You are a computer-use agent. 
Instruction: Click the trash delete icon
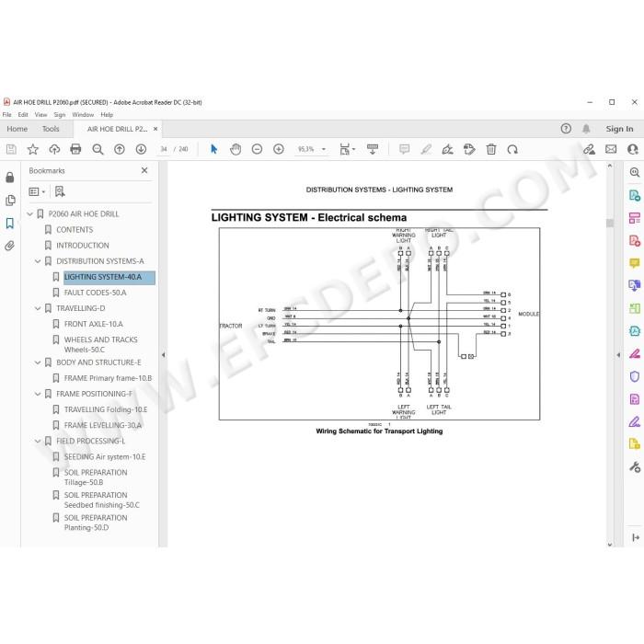point(490,149)
